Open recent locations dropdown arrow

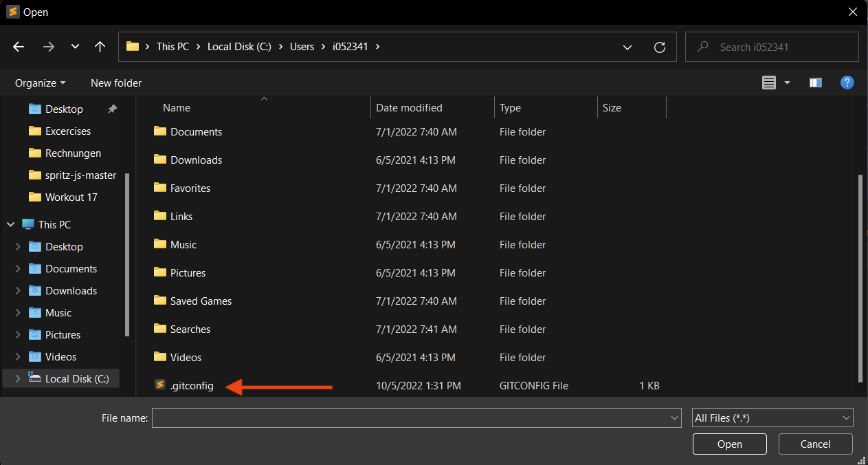[75, 47]
